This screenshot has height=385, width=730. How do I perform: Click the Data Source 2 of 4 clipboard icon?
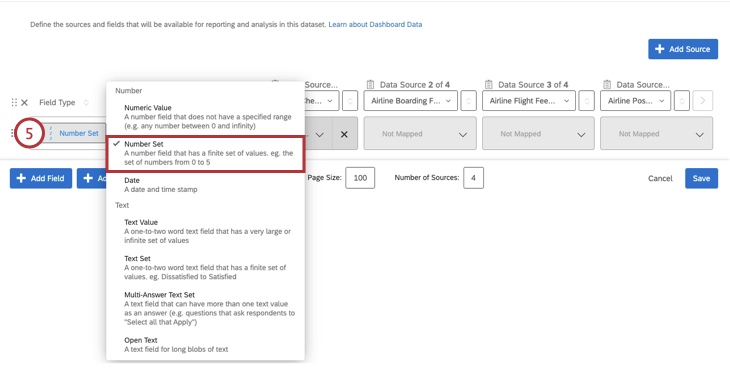(x=370, y=84)
